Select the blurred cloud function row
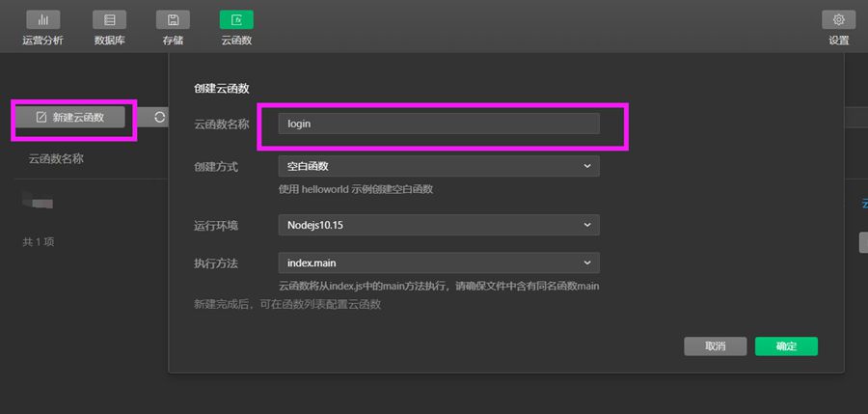 tap(41, 203)
